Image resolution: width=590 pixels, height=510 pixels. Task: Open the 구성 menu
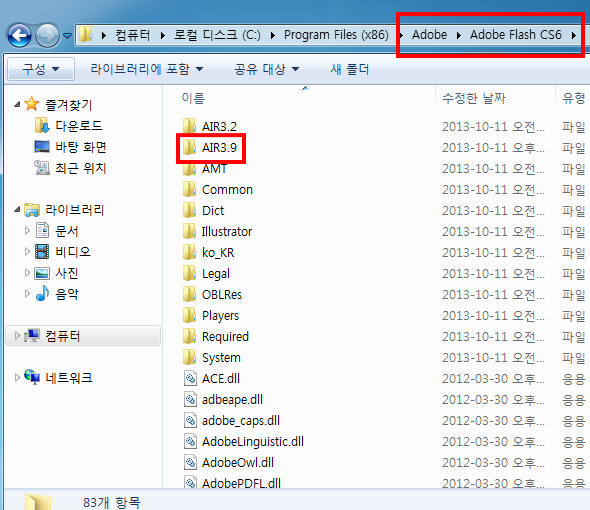[41, 69]
